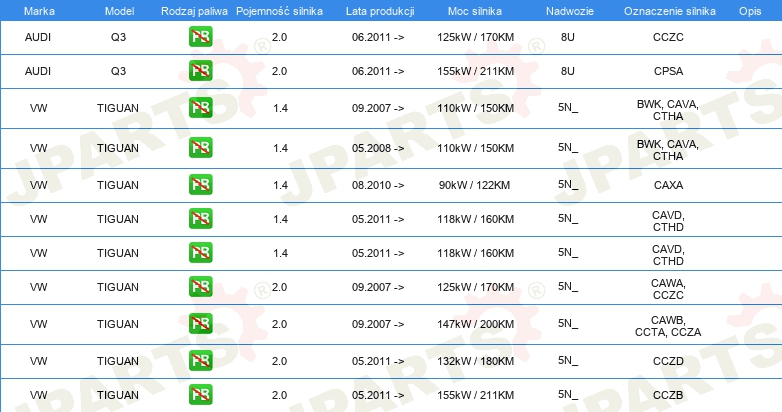Click the fuel icon in the CCZB row

[200, 395]
